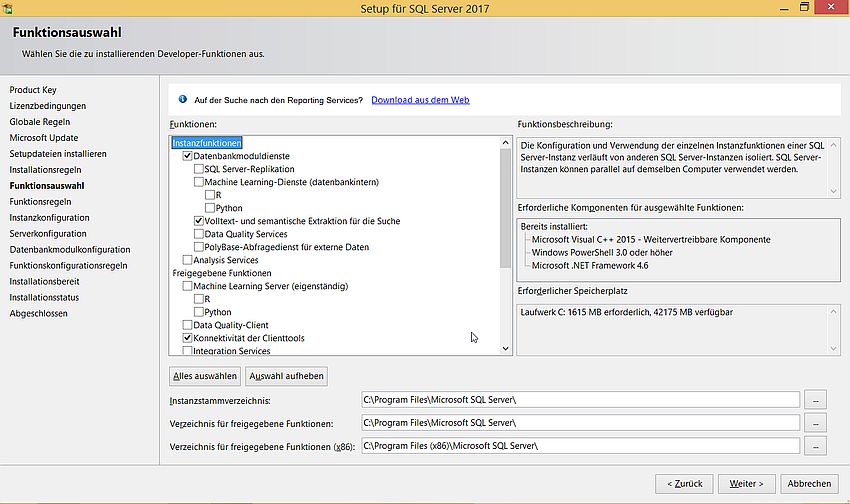Click the Alles auswählen button

[205, 376]
